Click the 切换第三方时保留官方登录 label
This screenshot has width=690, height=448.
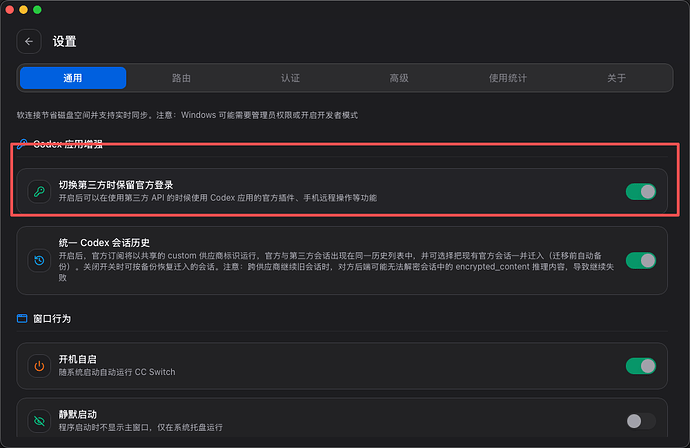coord(116,185)
